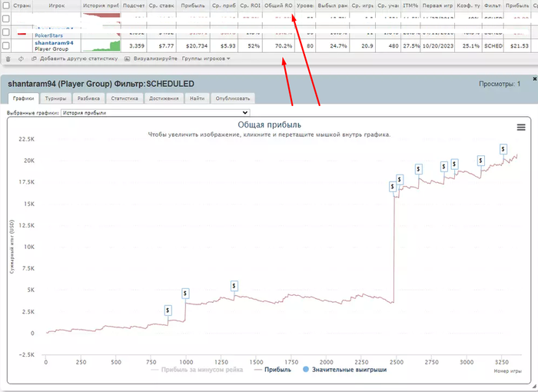The image size is (538, 392).
Task: Switch to the 'Статистика' tab
Action: [x=125, y=98]
